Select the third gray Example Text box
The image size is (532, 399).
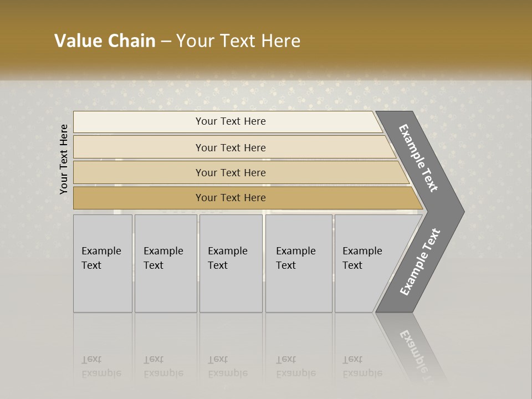(x=231, y=263)
